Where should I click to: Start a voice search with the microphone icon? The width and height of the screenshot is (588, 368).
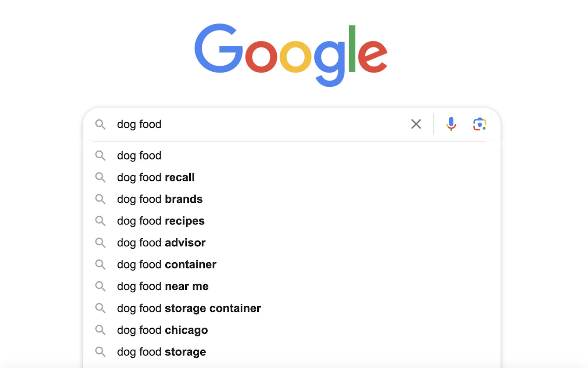[451, 124]
